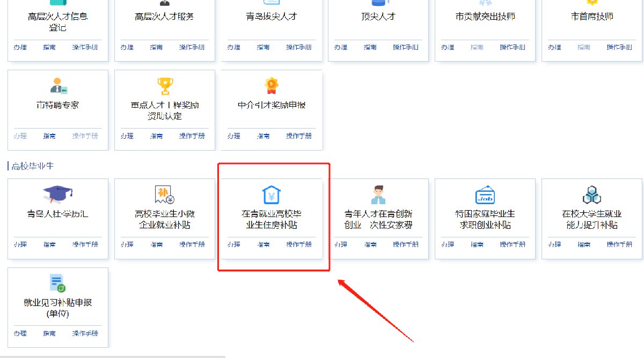Click the document icon above 就业见习补贴申报
This screenshot has width=644, height=358.
tap(57, 283)
